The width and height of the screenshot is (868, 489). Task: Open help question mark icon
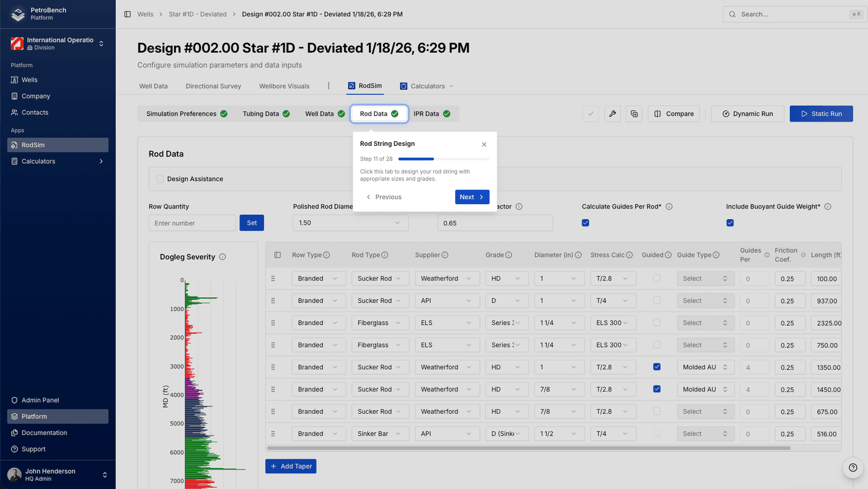point(852,468)
